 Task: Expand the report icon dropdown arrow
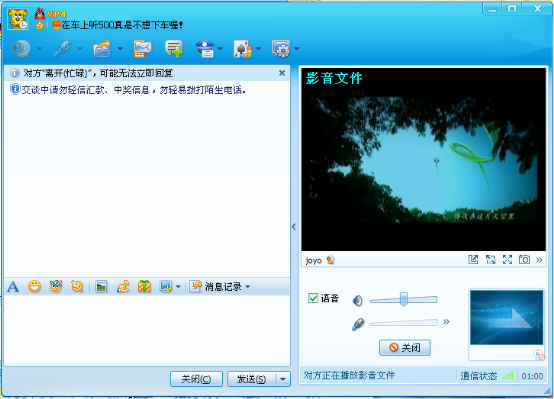221,48
